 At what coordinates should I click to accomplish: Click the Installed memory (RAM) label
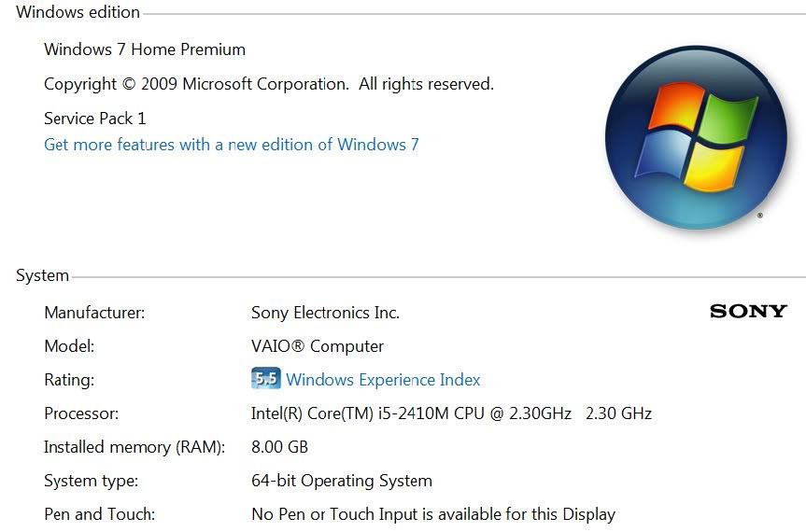click(134, 447)
